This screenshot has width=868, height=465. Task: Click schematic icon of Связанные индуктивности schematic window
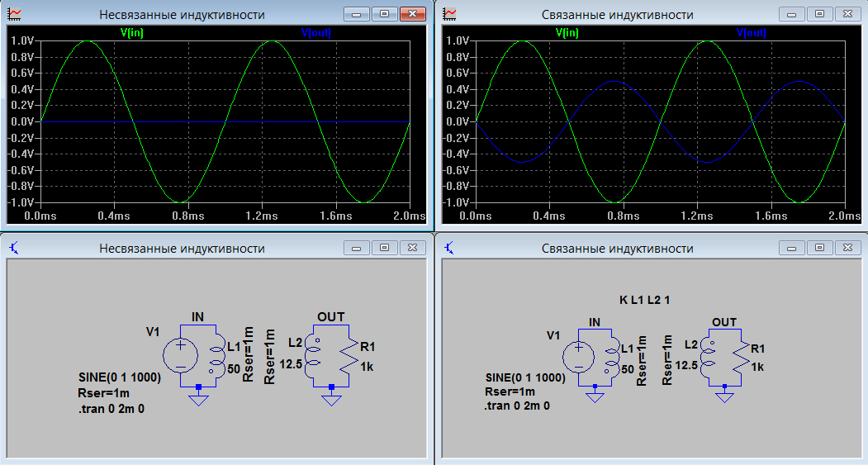coord(450,248)
